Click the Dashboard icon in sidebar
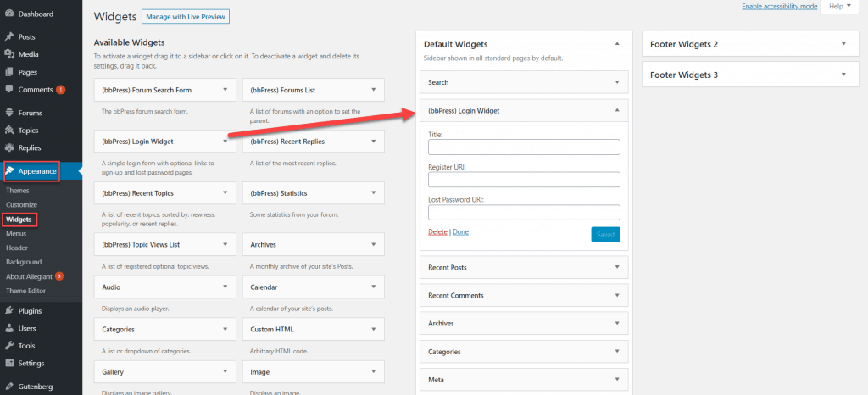The image size is (868, 395). [8, 14]
